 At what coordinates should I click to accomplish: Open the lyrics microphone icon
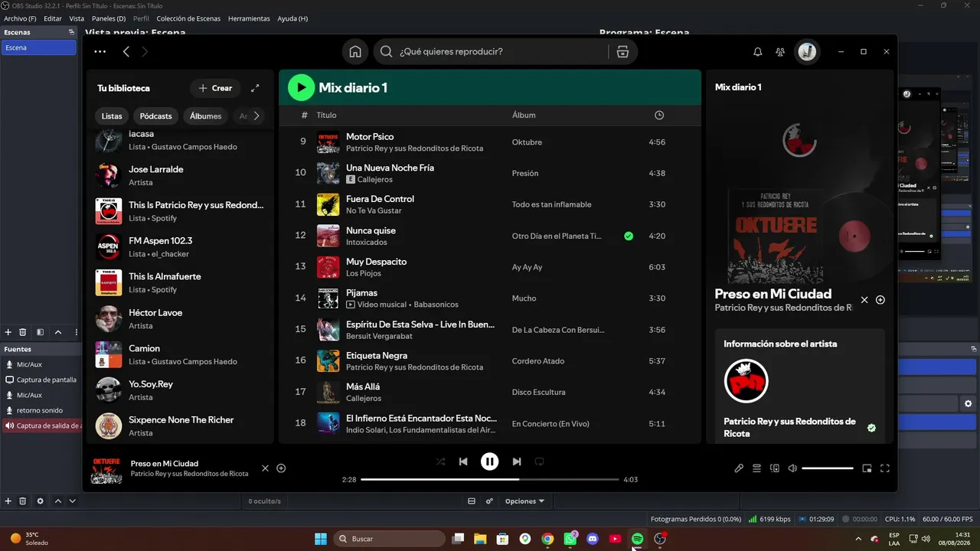[739, 468]
